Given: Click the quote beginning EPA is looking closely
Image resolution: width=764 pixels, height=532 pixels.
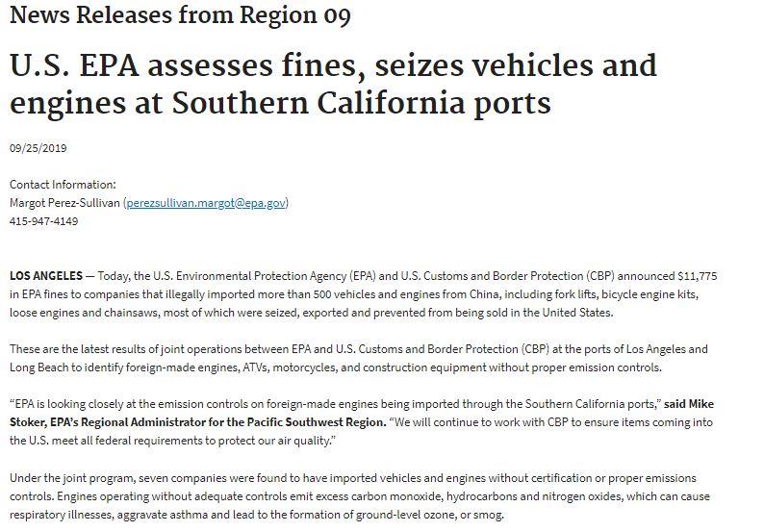Looking at the screenshot, I should tap(335, 404).
